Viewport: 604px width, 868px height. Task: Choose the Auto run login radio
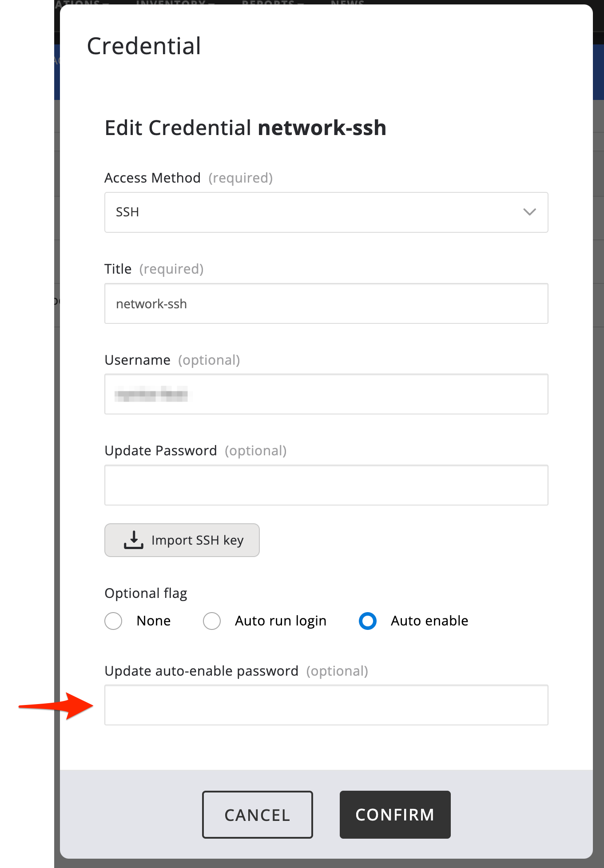(x=212, y=621)
